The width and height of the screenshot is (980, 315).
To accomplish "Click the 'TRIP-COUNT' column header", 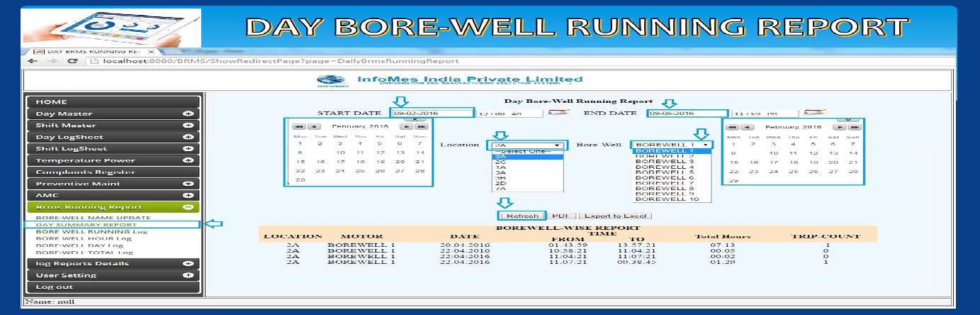I will click(x=826, y=236).
